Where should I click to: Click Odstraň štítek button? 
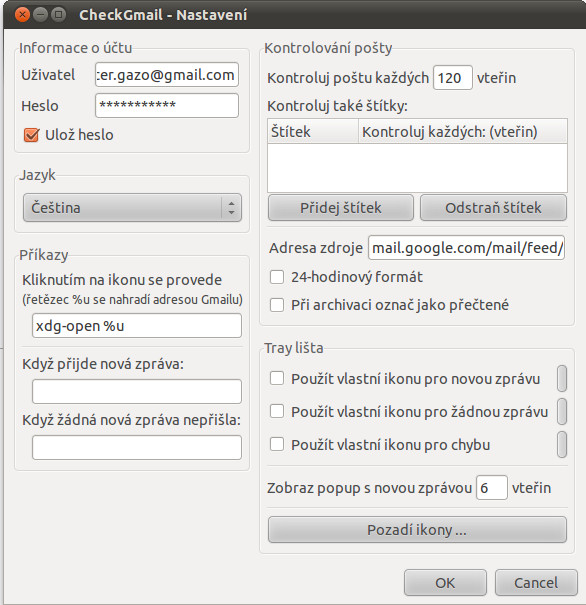coord(493,208)
